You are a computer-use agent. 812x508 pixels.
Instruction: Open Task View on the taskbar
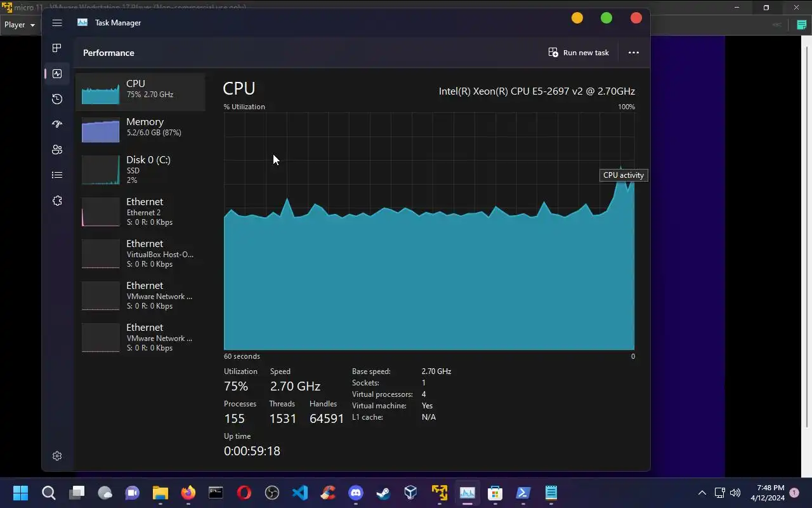tap(77, 493)
